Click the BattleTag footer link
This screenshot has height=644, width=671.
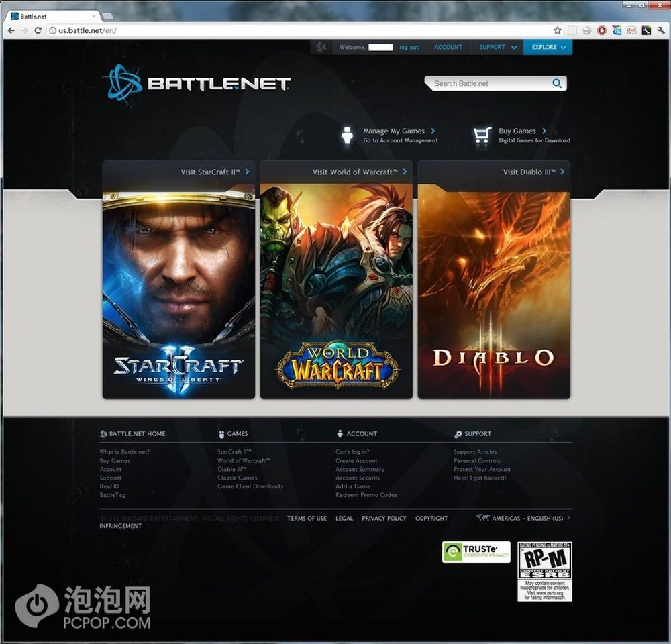[113, 494]
